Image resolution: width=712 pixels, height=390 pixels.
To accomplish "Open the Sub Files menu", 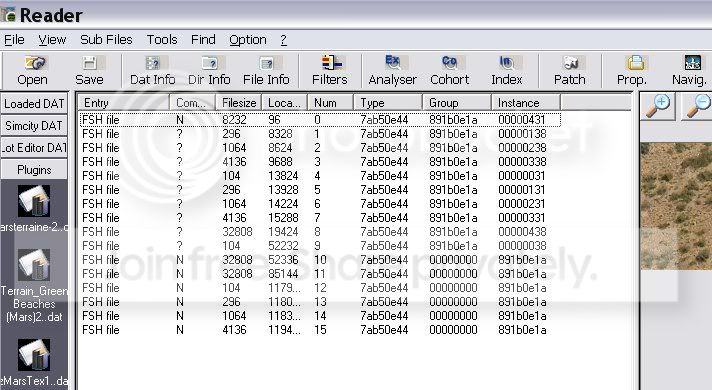I will click(106, 40).
